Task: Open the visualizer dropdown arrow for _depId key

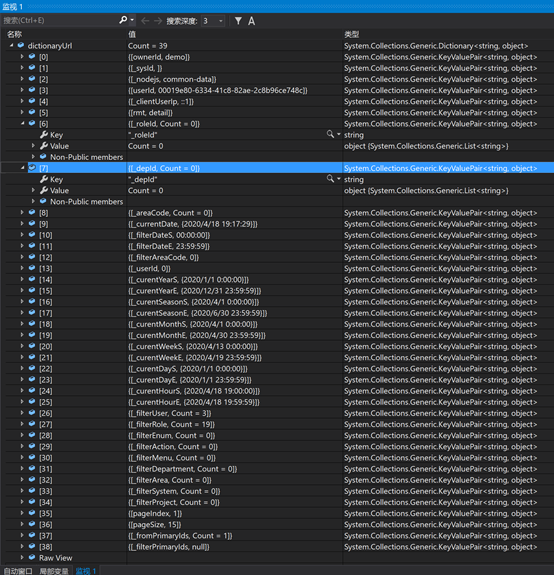Action: click(338, 179)
